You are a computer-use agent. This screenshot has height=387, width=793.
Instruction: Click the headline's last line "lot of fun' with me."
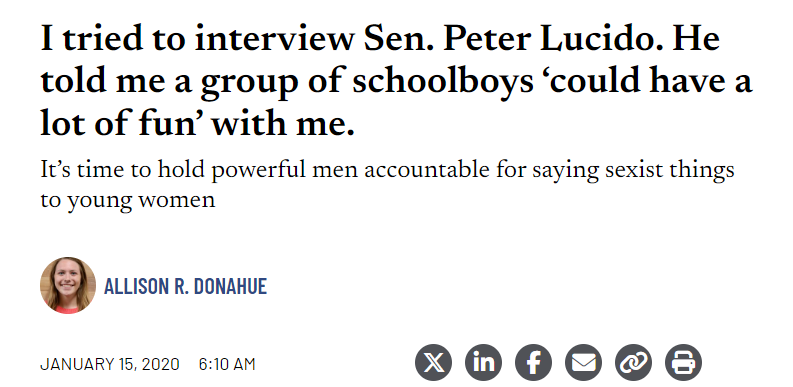click(197, 124)
